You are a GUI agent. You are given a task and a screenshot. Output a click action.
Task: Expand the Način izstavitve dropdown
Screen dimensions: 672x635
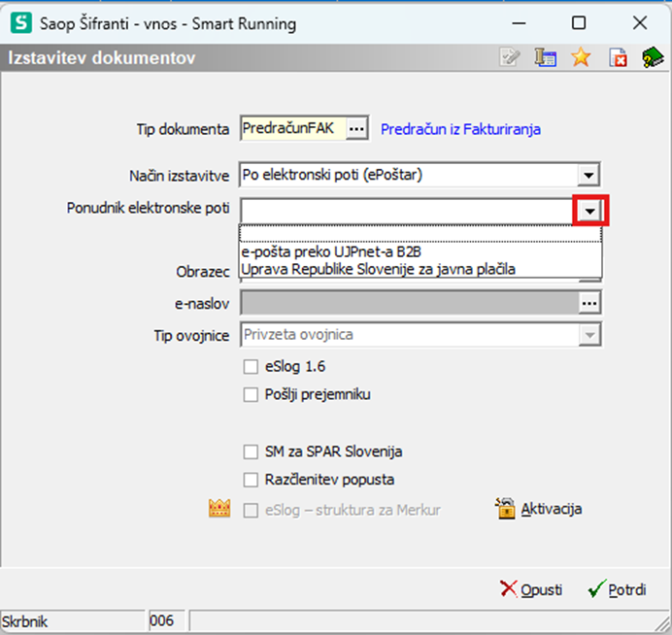588,175
